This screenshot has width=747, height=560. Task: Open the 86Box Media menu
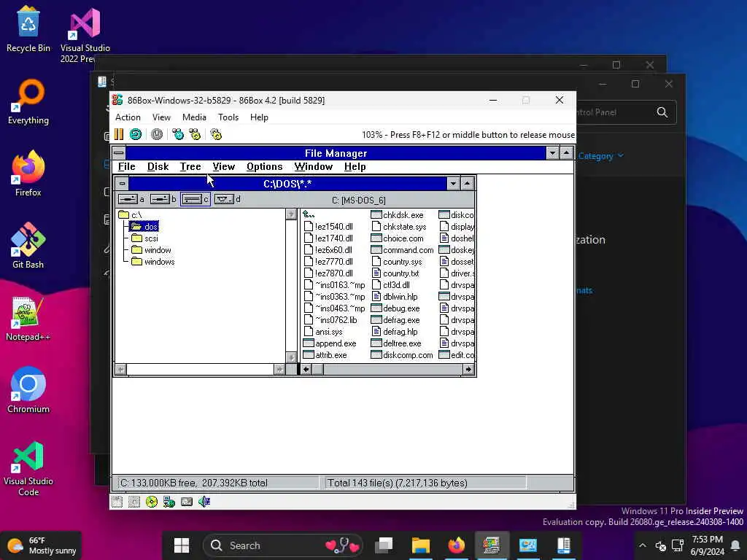pos(194,117)
